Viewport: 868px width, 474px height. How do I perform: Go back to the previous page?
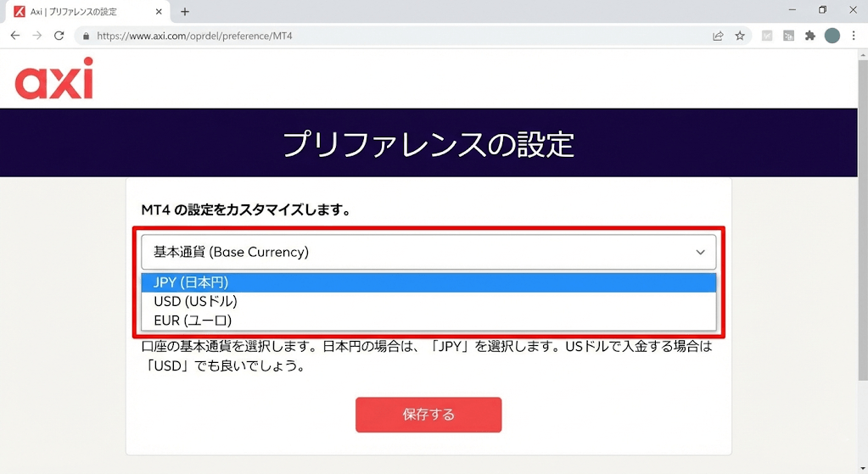point(15,36)
